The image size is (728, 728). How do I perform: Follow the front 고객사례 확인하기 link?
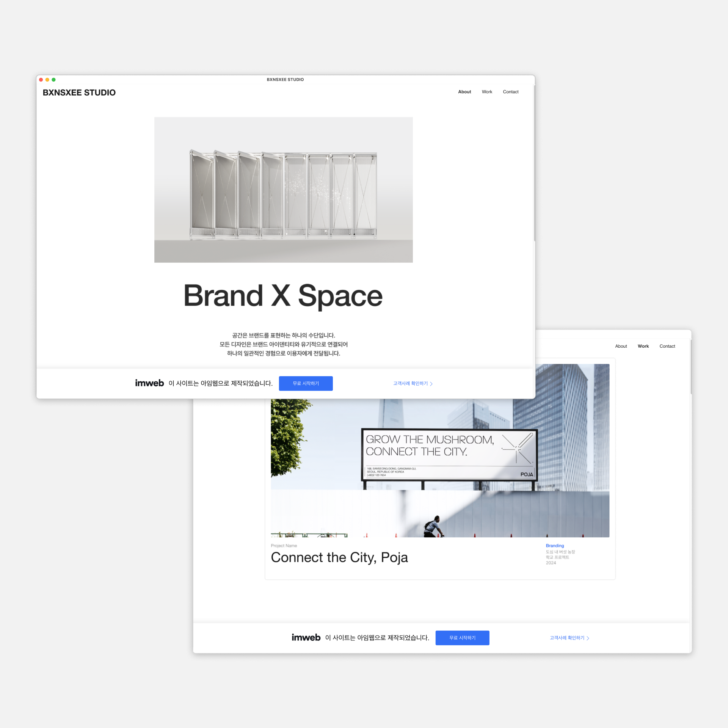tap(410, 383)
